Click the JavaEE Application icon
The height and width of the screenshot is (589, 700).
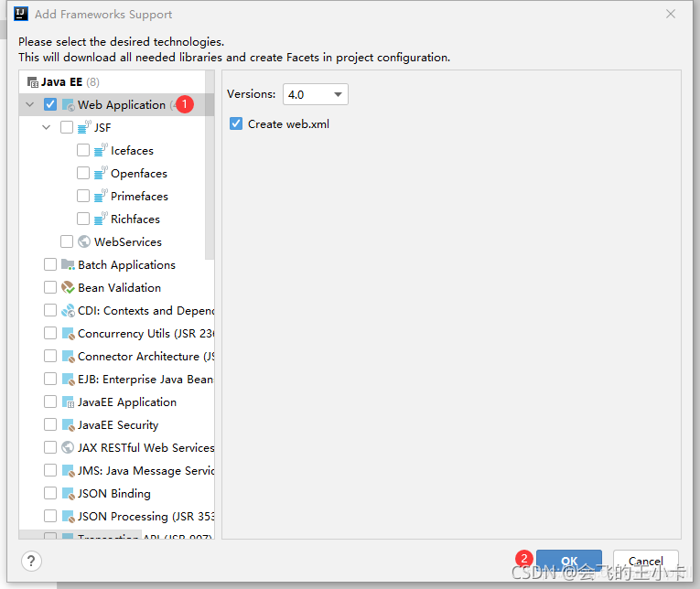pos(68,402)
